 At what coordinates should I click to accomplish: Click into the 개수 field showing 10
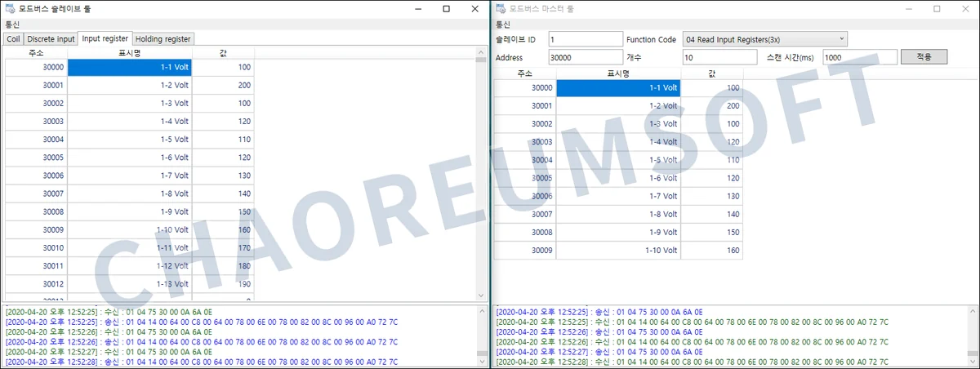[721, 57]
